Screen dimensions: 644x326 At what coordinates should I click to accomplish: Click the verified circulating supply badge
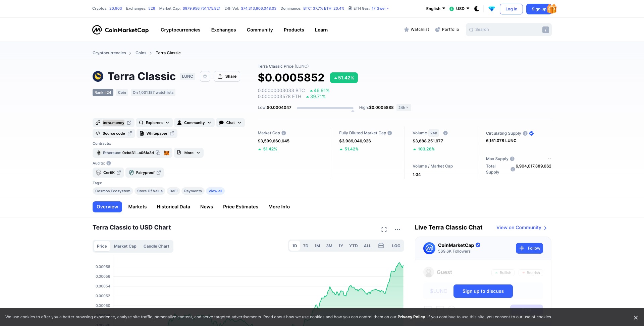[x=532, y=133]
